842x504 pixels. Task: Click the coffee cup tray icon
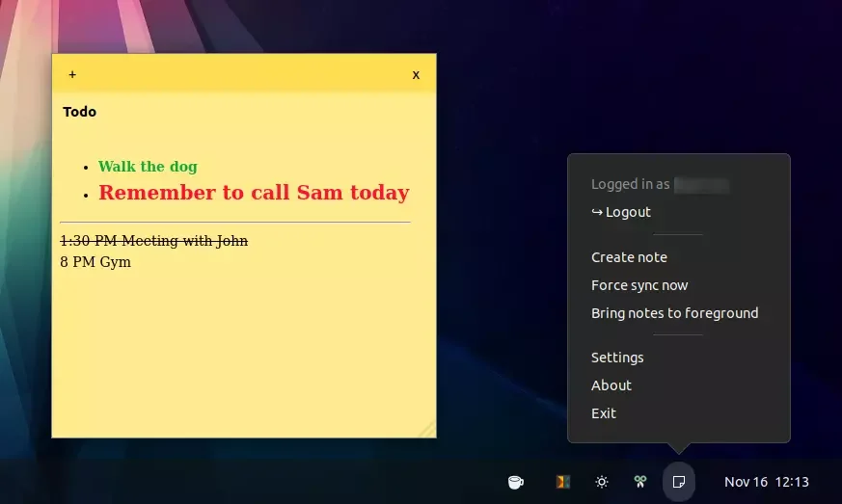tap(515, 482)
